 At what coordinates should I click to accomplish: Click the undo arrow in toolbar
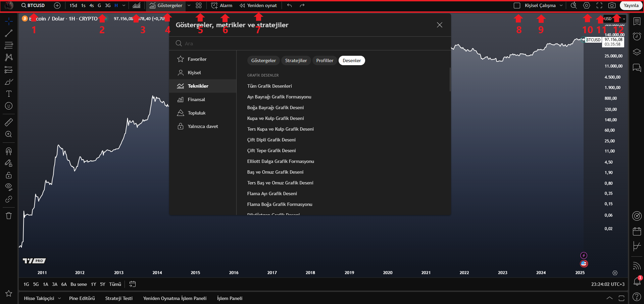[x=289, y=5]
